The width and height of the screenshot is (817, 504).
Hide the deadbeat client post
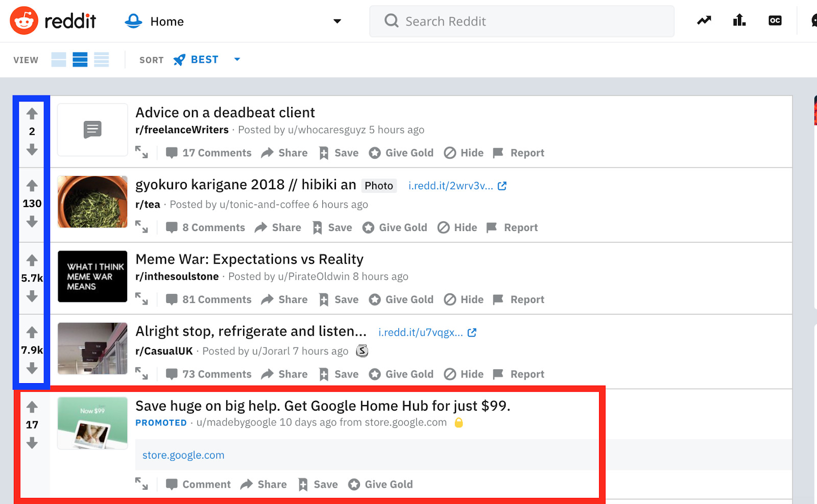tap(464, 153)
